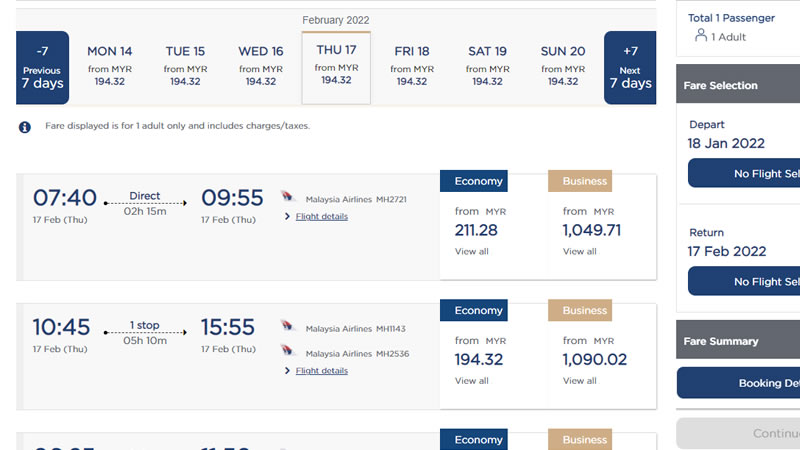View all Business fares at MYR 1,049.71
The height and width of the screenshot is (450, 800).
coord(580,252)
